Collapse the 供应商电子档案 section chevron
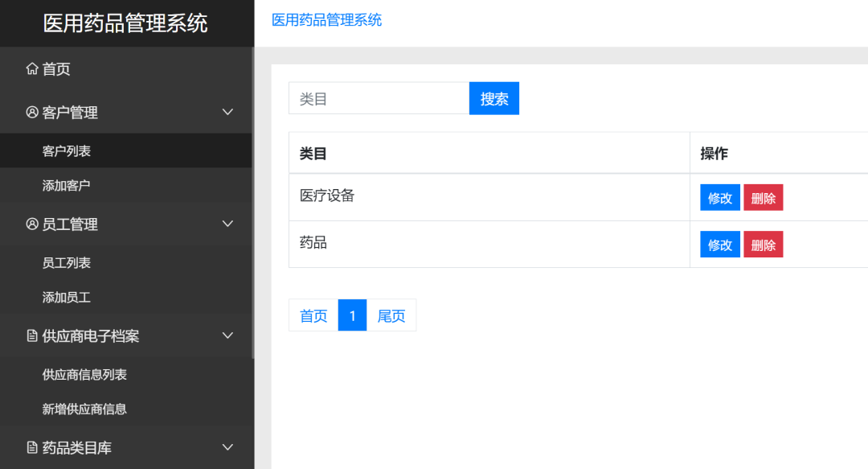 pyautogui.click(x=227, y=336)
